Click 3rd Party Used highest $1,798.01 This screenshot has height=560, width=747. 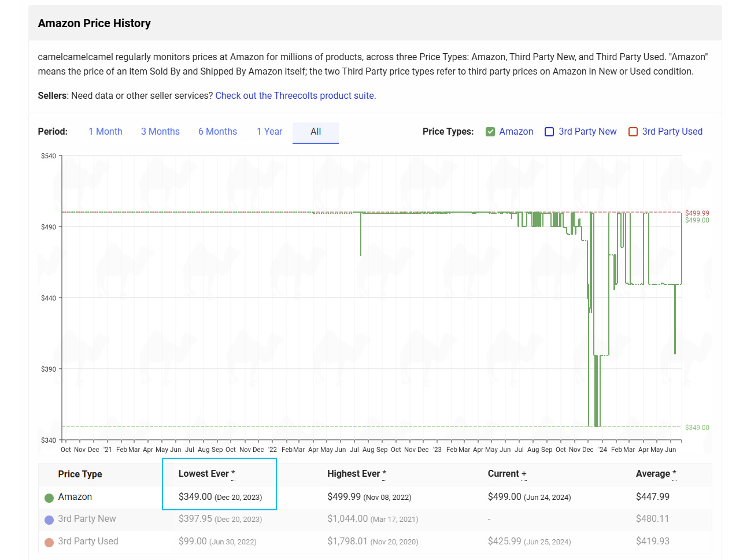[347, 542]
